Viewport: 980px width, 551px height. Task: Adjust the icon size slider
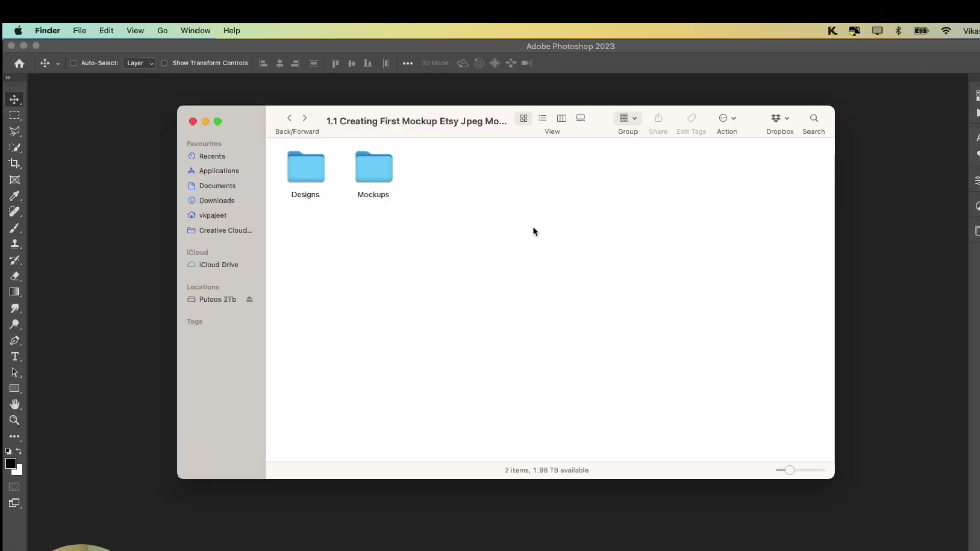789,470
